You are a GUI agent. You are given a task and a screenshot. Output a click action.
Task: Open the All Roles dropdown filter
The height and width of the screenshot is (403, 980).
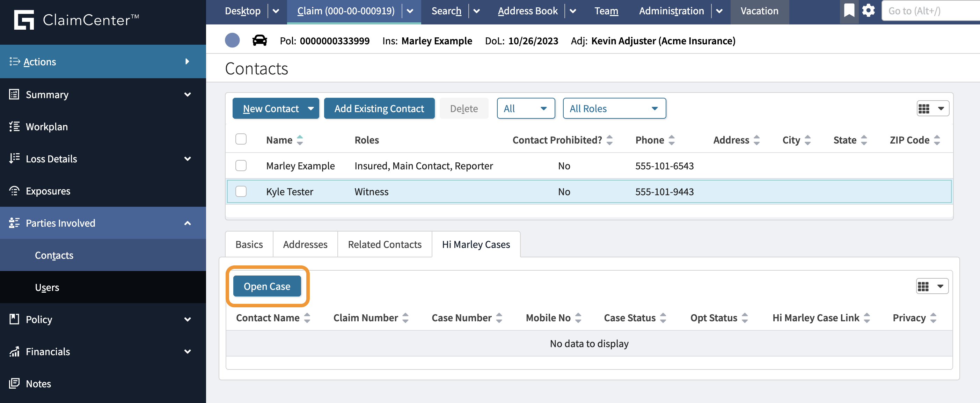click(x=614, y=108)
